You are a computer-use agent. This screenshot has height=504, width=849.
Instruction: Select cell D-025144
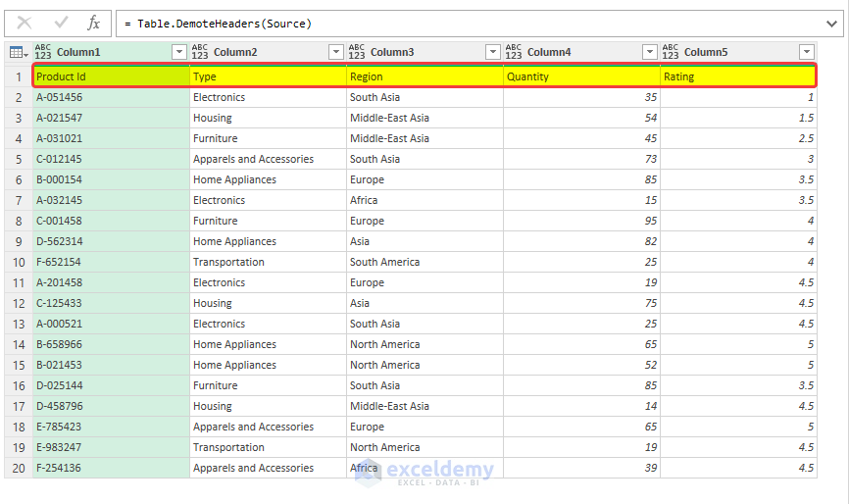coord(111,385)
